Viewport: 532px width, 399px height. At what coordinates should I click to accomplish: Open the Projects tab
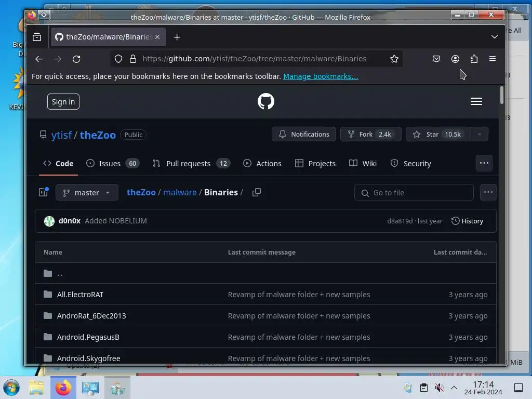pos(315,164)
